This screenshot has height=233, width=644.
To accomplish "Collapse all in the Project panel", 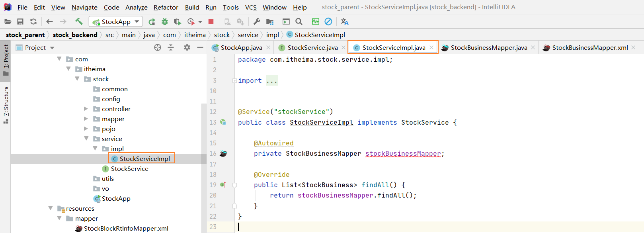I will [x=171, y=47].
